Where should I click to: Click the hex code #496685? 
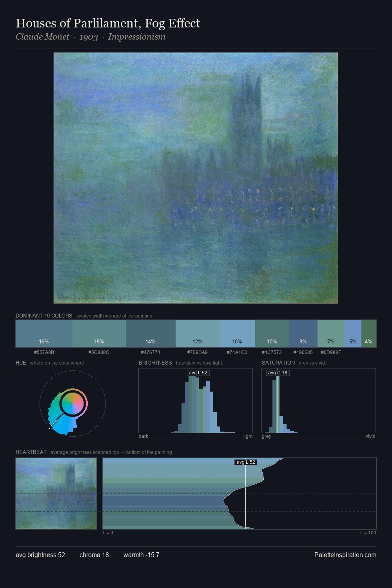click(x=303, y=352)
